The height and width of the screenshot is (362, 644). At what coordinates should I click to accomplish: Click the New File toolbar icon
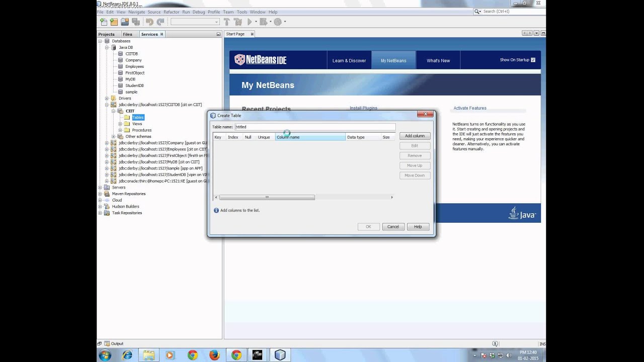coord(103,22)
